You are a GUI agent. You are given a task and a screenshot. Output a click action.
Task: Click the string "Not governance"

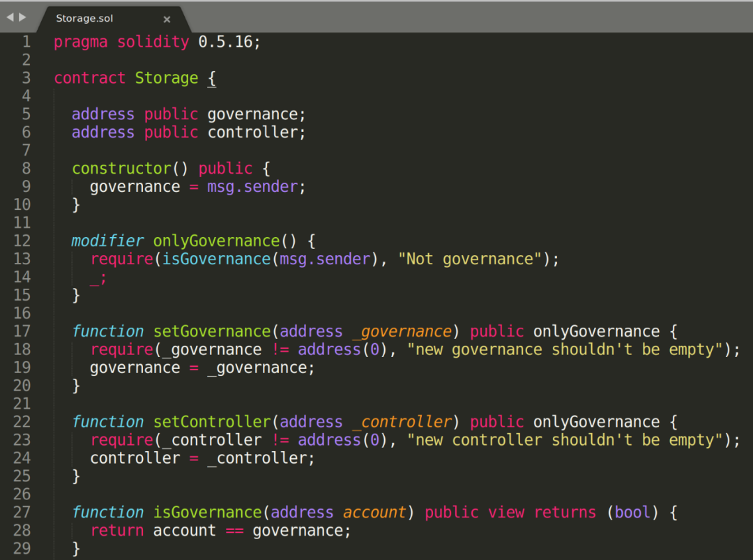click(470, 259)
